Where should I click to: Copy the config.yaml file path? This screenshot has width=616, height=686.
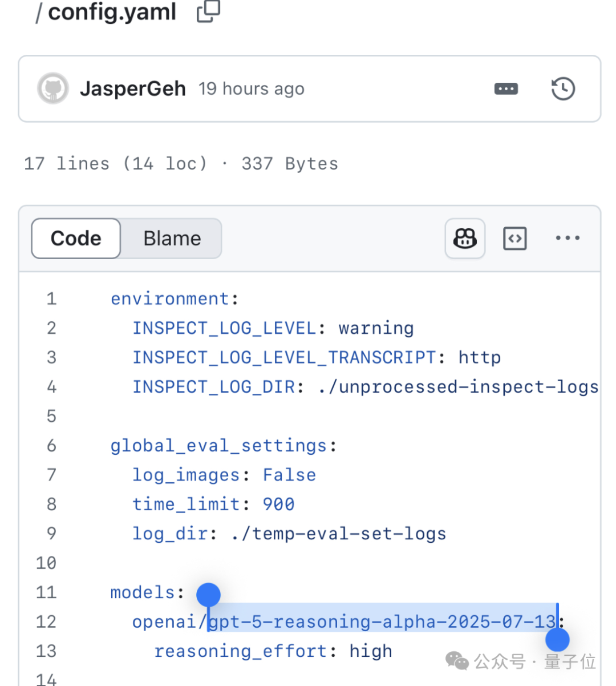(208, 11)
